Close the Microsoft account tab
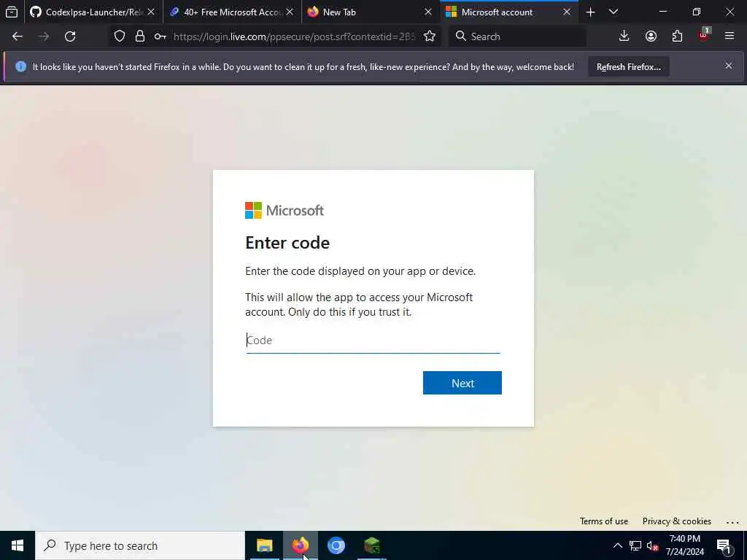This screenshot has height=560, width=747. (567, 12)
